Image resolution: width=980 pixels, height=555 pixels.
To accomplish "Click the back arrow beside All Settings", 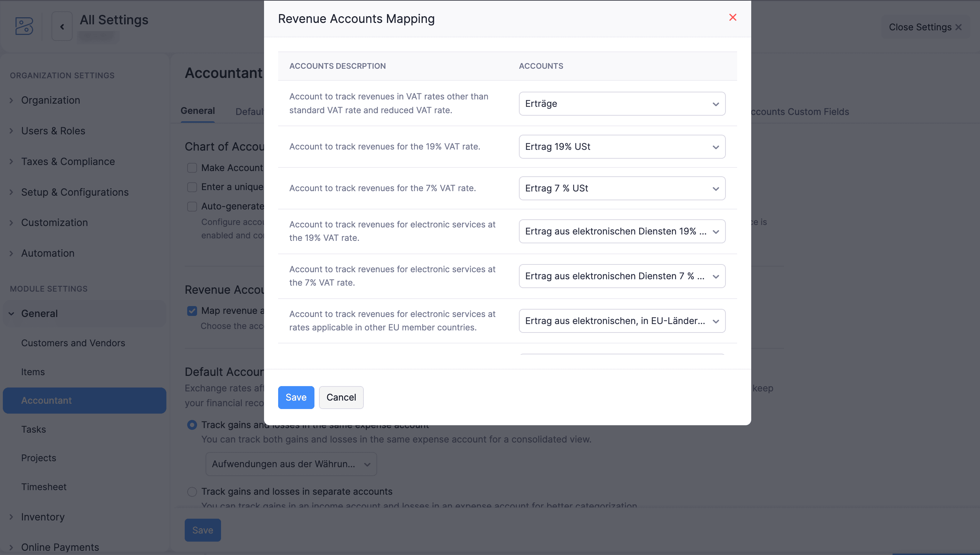I will pos(62,26).
